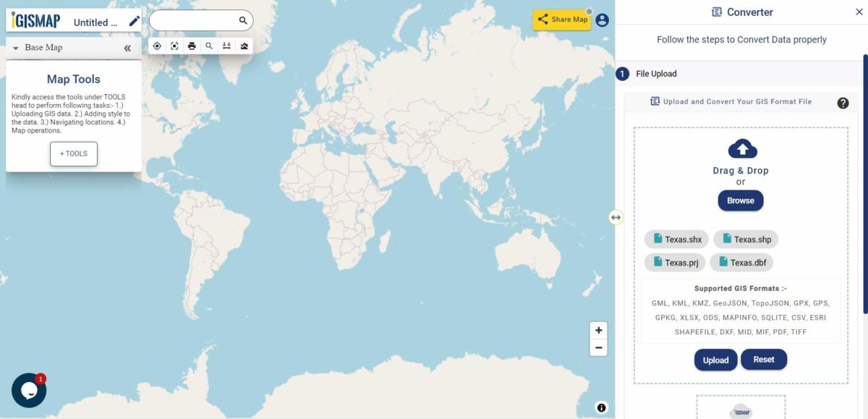Viewport: 868px width, 419px height.
Task: Click the panel resize arrow on map edge
Action: coord(615,217)
